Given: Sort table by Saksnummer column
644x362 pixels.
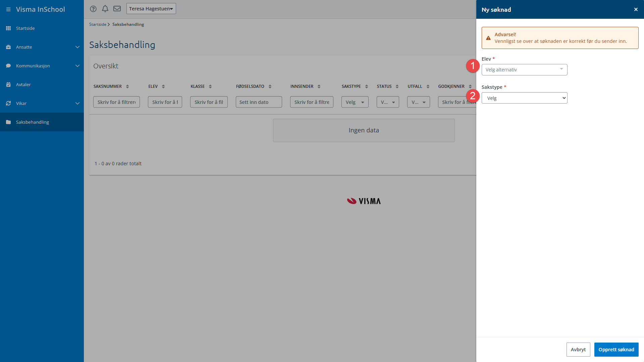Looking at the screenshot, I should click(127, 86).
